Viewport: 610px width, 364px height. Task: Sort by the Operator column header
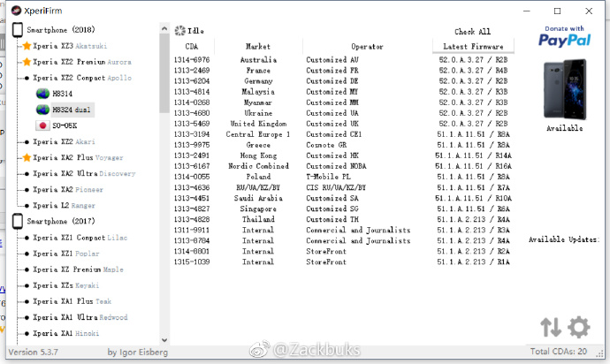pyautogui.click(x=367, y=46)
